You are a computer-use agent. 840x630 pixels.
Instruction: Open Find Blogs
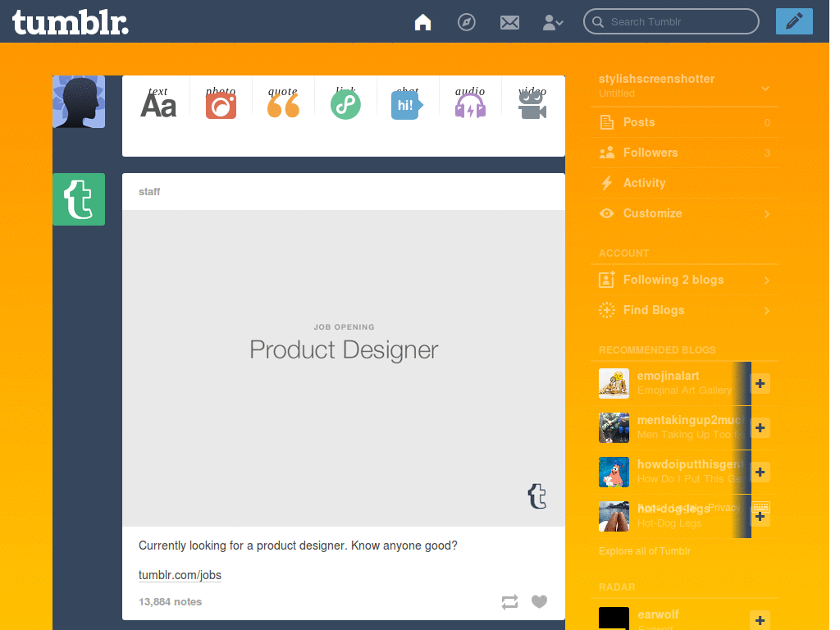coord(685,310)
